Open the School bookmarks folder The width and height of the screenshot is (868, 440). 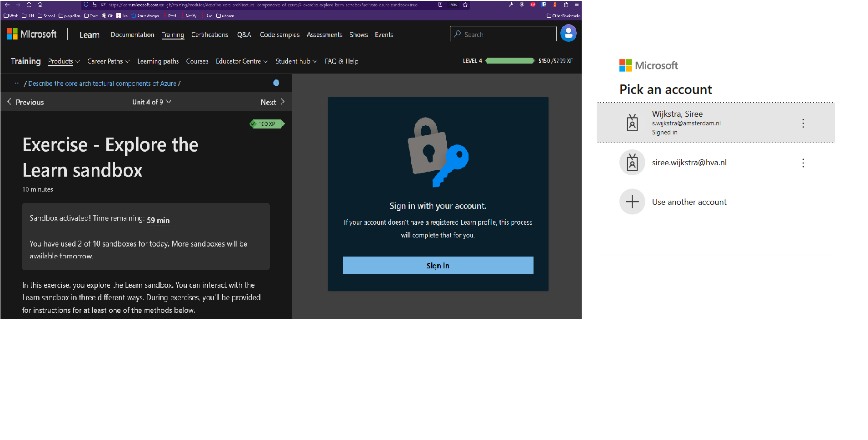point(46,16)
